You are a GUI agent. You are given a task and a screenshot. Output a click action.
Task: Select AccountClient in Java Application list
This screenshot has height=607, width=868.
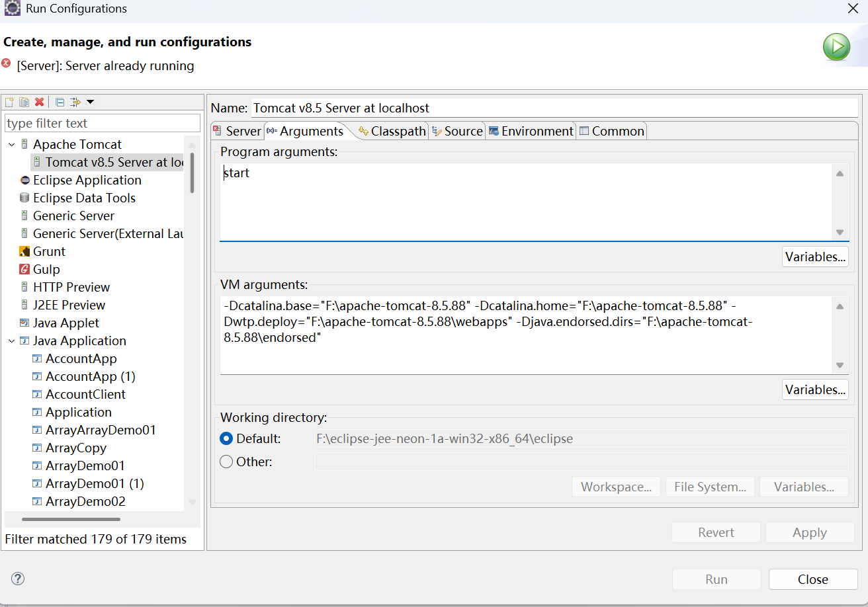85,394
